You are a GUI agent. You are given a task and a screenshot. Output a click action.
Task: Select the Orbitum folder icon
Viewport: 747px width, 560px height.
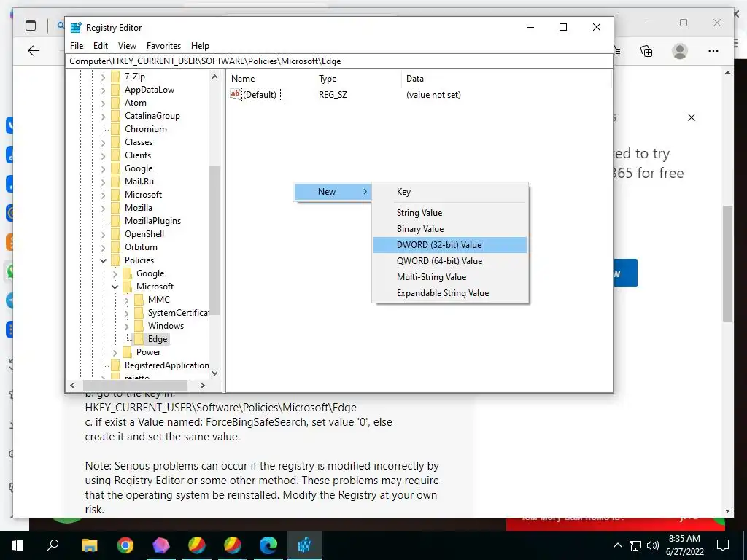click(x=116, y=247)
